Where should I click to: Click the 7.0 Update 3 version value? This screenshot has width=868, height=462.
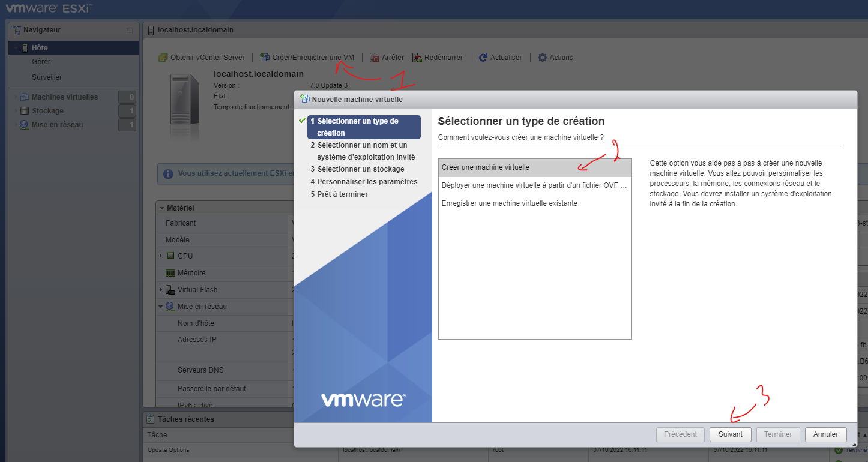click(x=328, y=86)
